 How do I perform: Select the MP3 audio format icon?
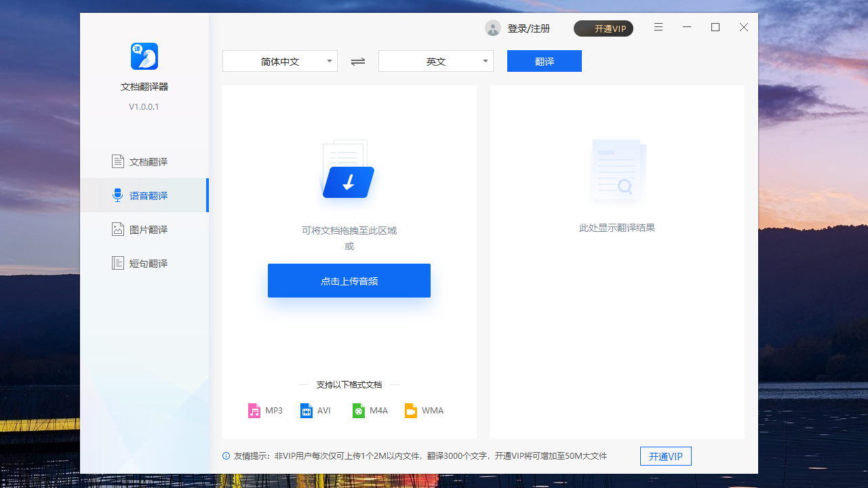point(254,410)
